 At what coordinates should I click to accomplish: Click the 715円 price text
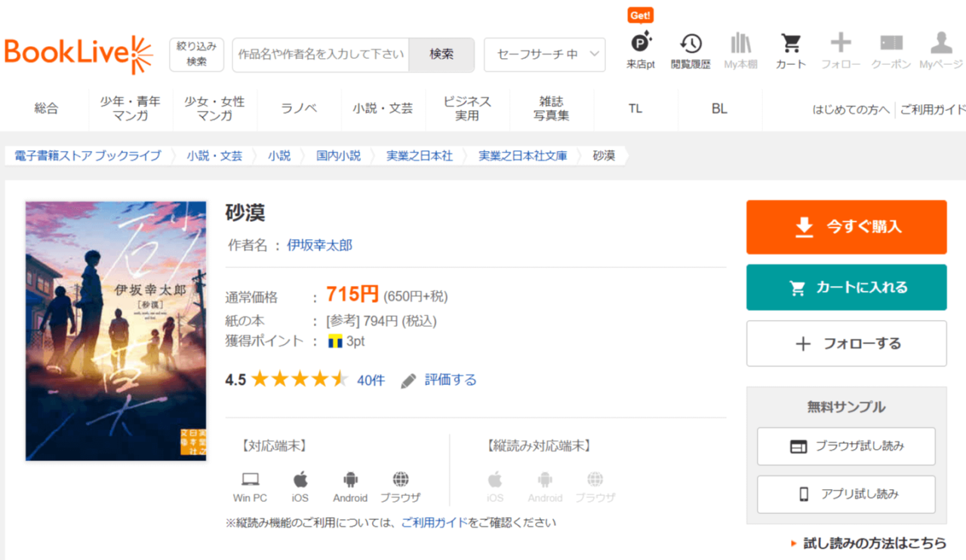tap(352, 294)
